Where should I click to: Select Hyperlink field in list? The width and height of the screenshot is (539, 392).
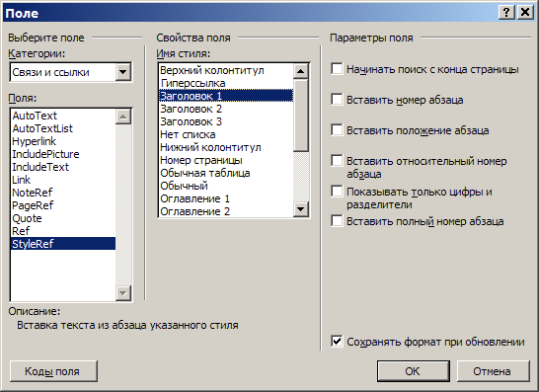63,141
